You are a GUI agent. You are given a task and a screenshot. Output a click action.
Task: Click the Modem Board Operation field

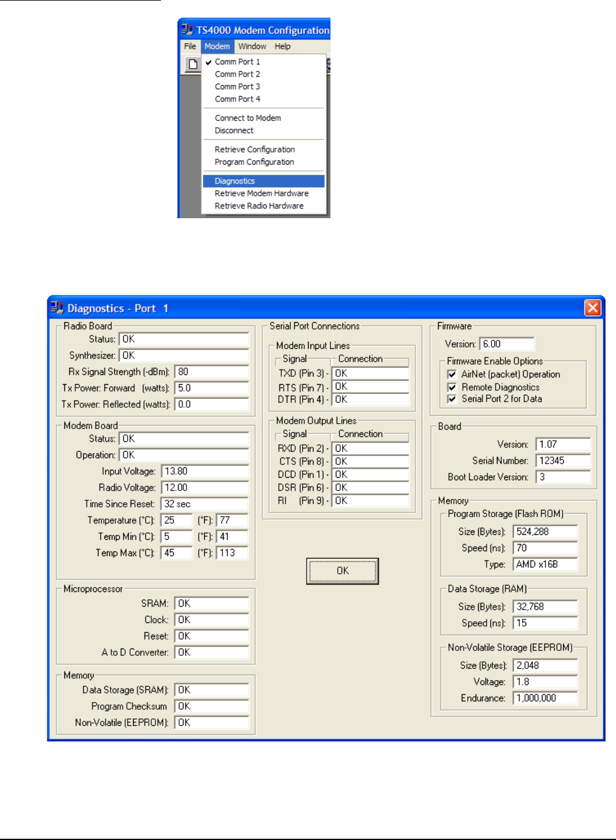(x=184, y=455)
